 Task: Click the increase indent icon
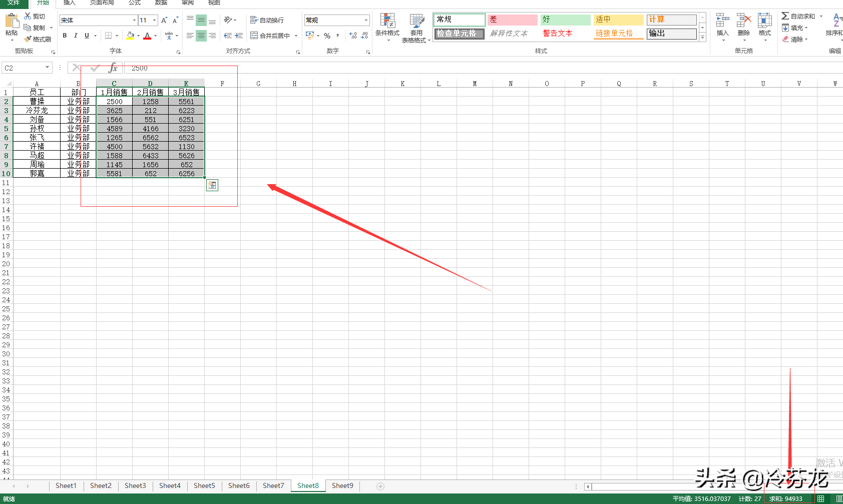click(x=239, y=36)
